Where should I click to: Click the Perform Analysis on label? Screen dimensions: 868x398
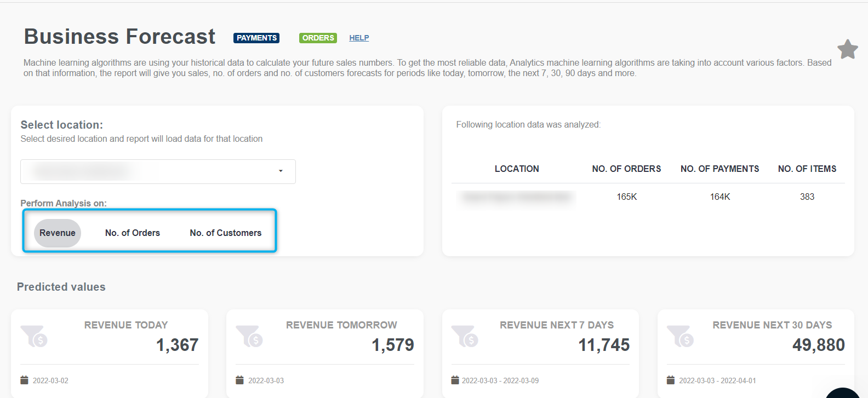pyautogui.click(x=64, y=203)
